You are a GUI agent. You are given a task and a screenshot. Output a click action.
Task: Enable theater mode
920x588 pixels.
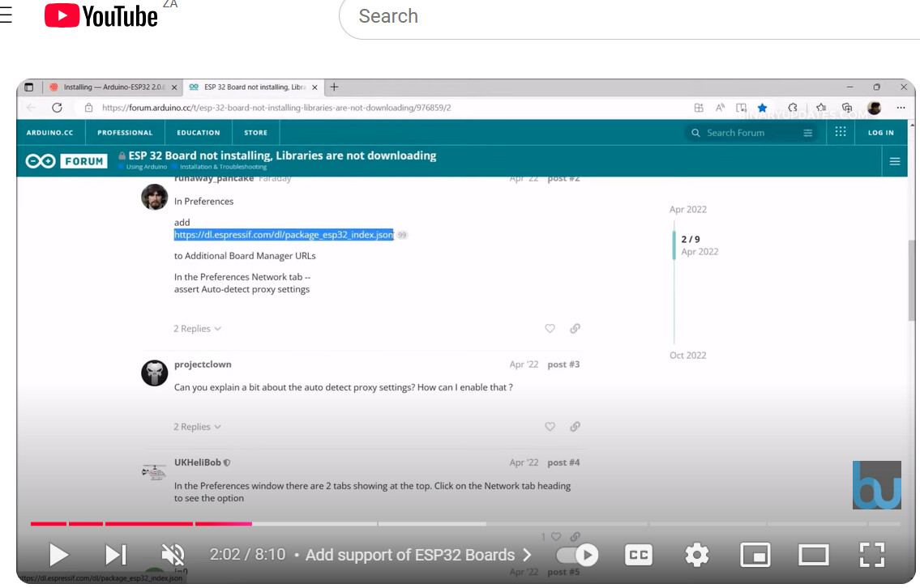point(813,555)
